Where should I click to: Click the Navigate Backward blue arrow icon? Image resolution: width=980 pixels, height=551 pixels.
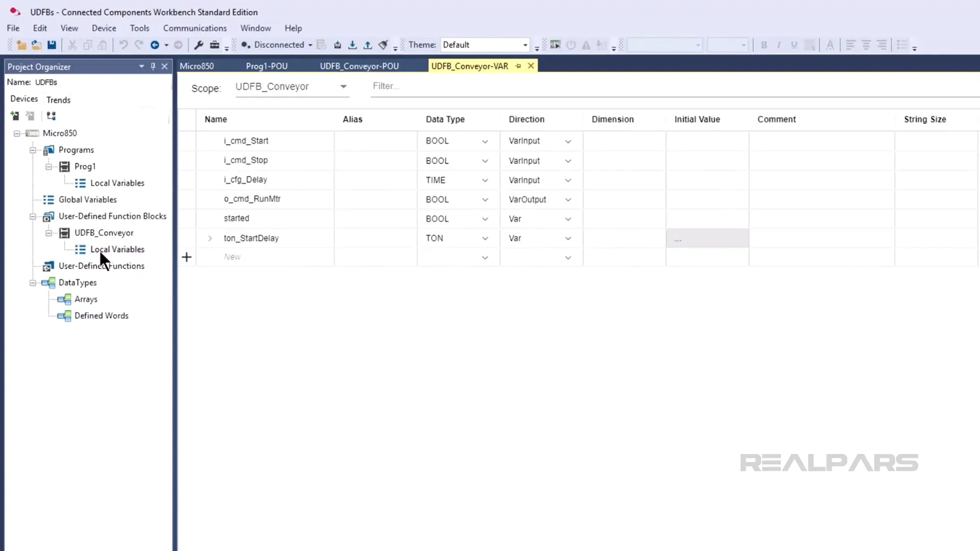[x=155, y=45]
